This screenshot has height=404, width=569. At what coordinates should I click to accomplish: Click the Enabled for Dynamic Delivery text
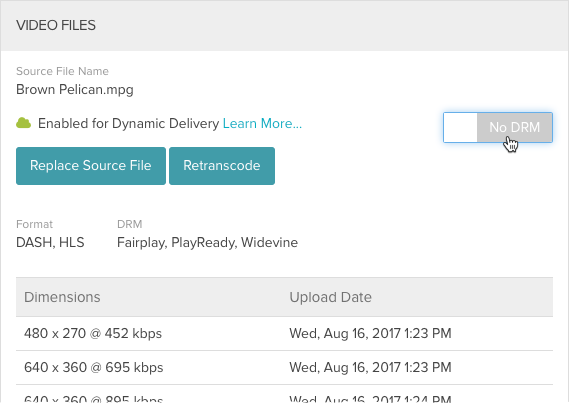[x=128, y=123]
